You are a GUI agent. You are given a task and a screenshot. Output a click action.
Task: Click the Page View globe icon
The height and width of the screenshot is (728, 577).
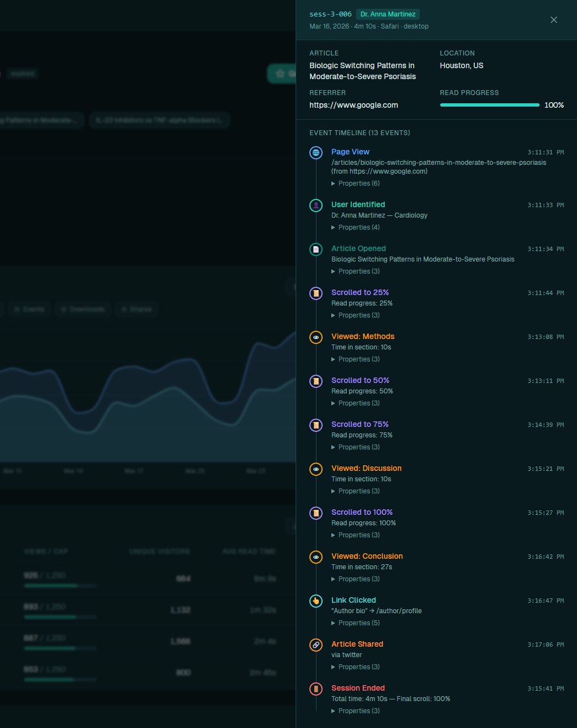(316, 153)
